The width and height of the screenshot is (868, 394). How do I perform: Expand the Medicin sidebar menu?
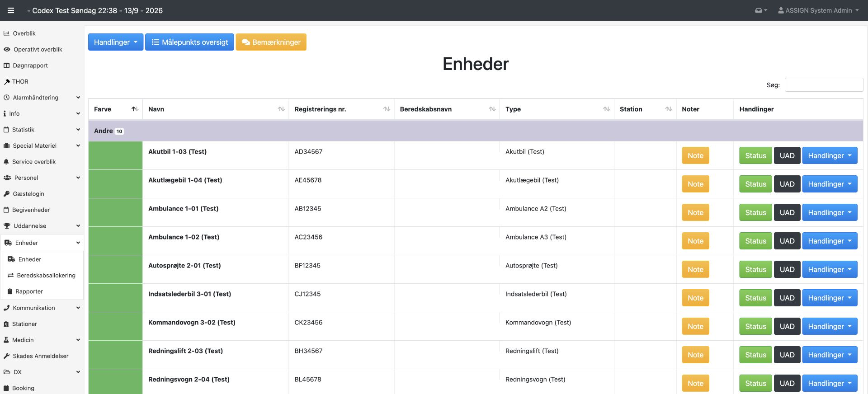coord(42,340)
